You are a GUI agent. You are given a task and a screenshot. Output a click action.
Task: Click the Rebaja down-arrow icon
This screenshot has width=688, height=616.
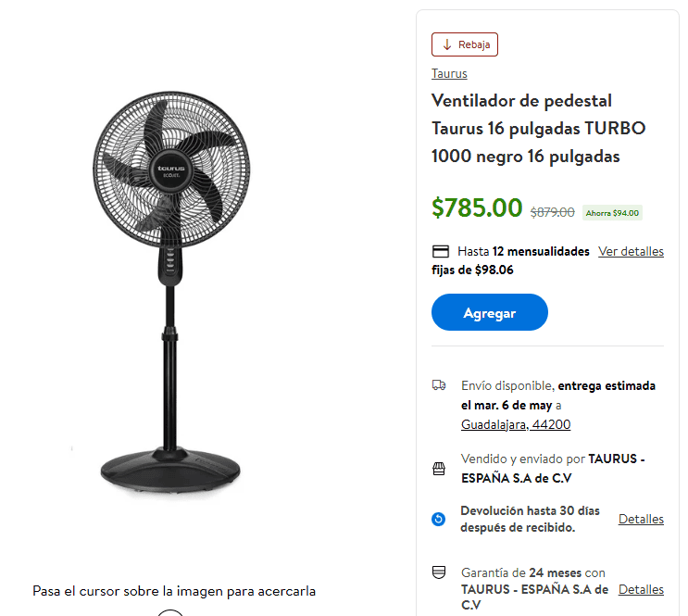tap(446, 44)
